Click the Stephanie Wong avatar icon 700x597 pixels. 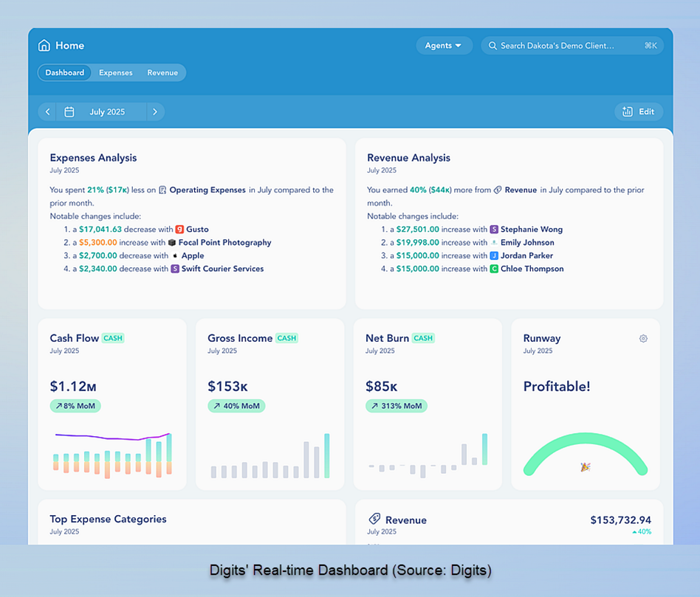(x=494, y=230)
